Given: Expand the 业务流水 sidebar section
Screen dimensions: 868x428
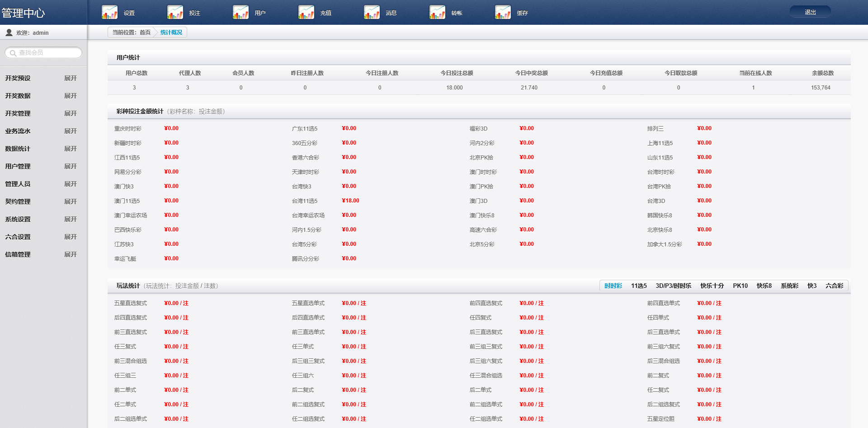Looking at the screenshot, I should (70, 131).
